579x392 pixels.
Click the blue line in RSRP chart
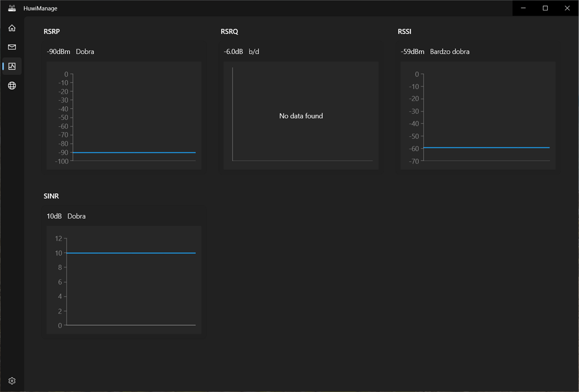pos(134,152)
